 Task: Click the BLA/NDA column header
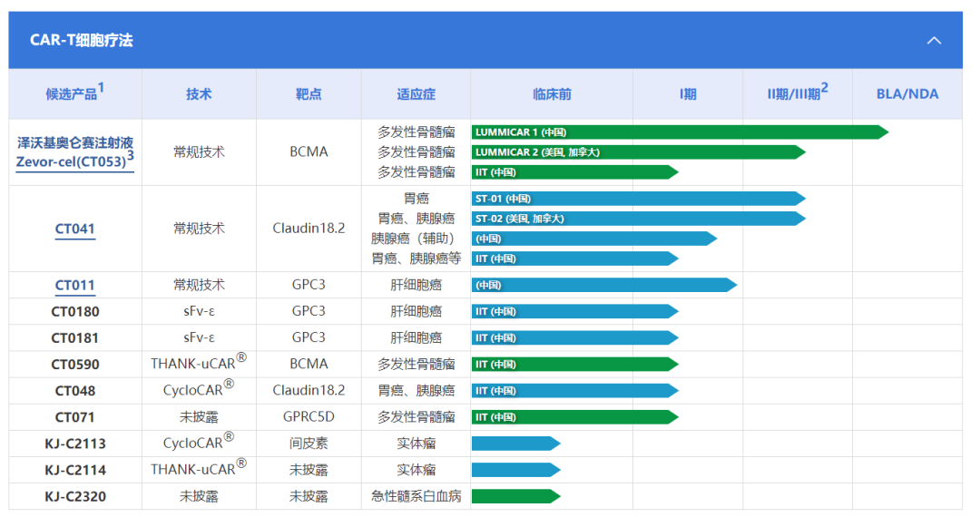[906, 94]
